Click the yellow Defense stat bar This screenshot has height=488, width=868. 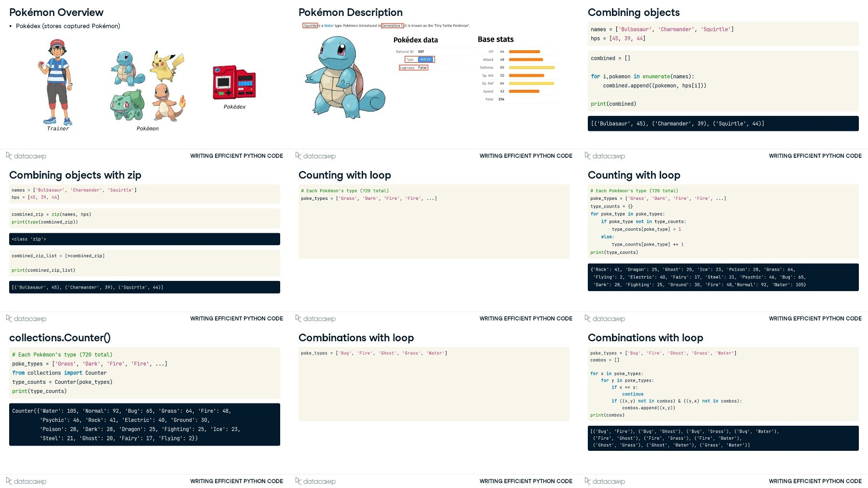point(531,68)
